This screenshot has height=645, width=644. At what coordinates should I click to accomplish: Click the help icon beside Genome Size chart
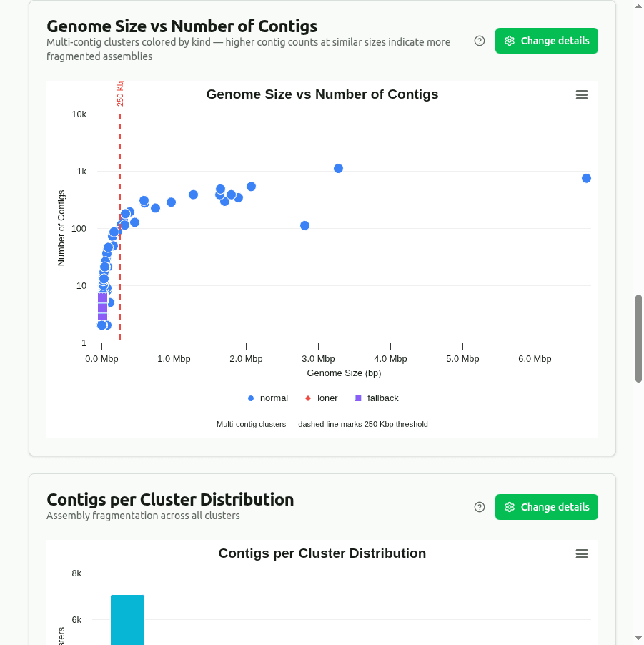point(479,41)
